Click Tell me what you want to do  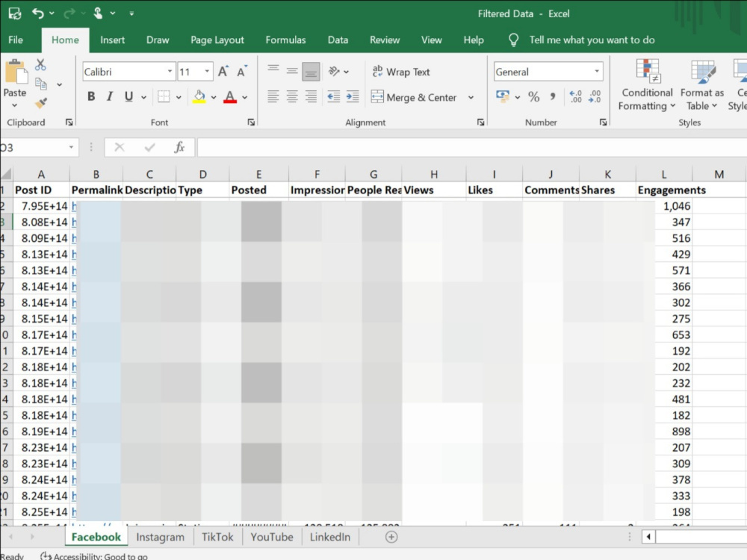(x=592, y=40)
